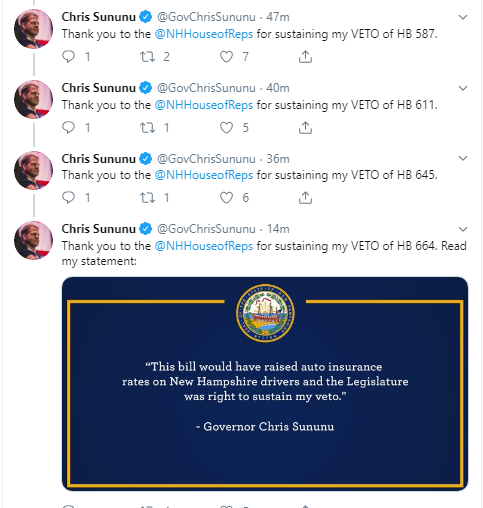483x508 pixels.
Task: Share the HB 645 veto tweet
Action: coord(305,198)
